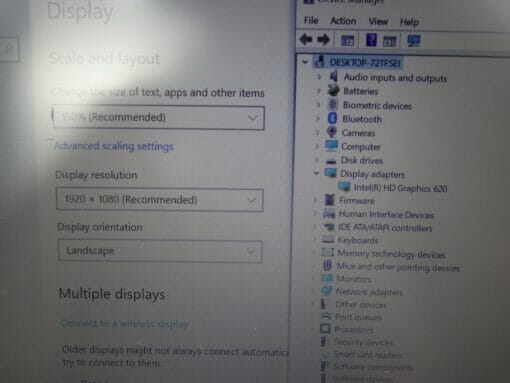Click the Audio inputs and outputs speaker icon
Image resolution: width=510 pixels, height=383 pixels.
coord(333,77)
